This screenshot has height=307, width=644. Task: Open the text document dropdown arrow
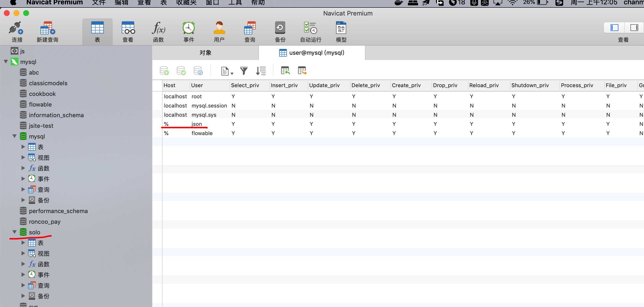point(232,74)
